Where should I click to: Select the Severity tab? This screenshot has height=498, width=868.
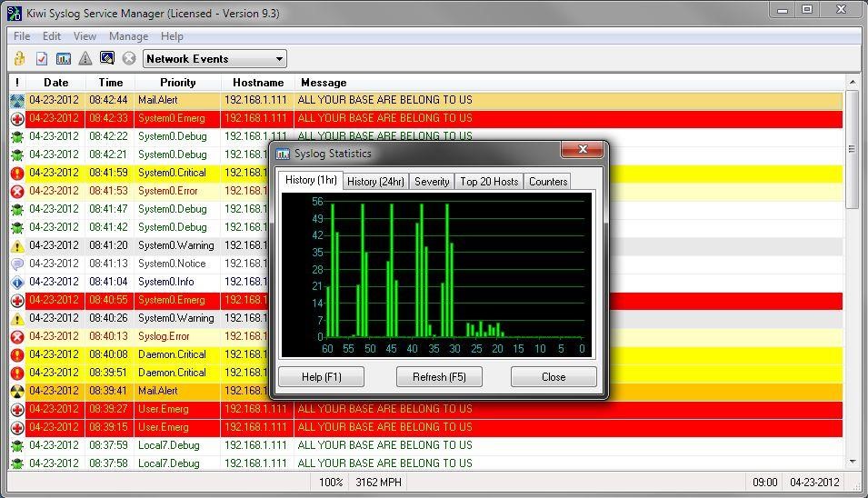click(432, 182)
